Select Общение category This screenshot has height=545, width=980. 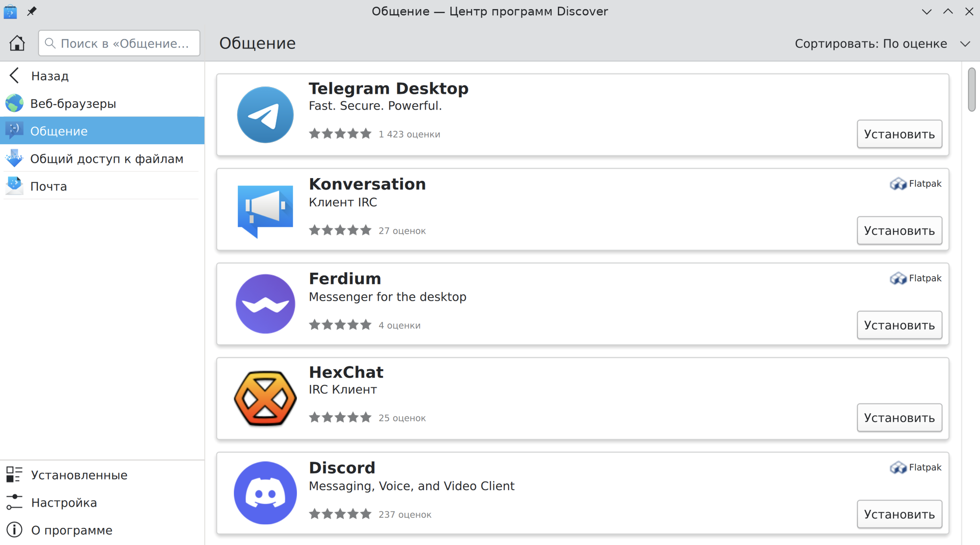tap(102, 131)
